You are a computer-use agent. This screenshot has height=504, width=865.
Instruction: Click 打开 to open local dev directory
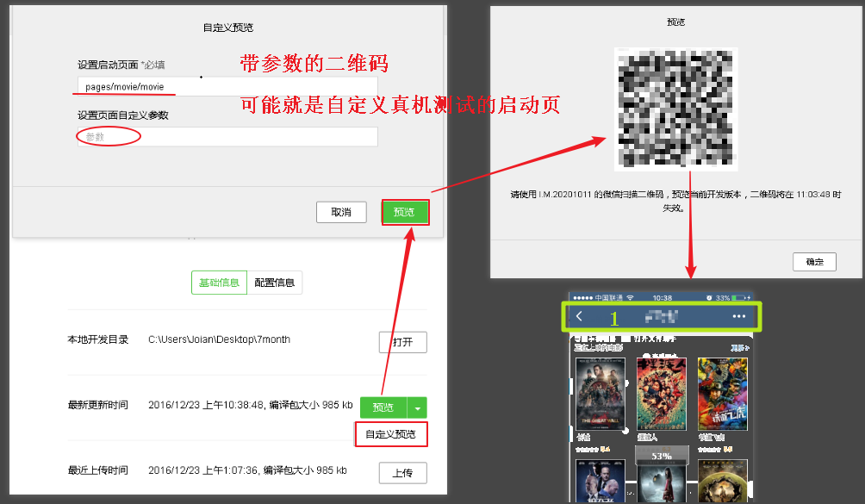(x=402, y=342)
